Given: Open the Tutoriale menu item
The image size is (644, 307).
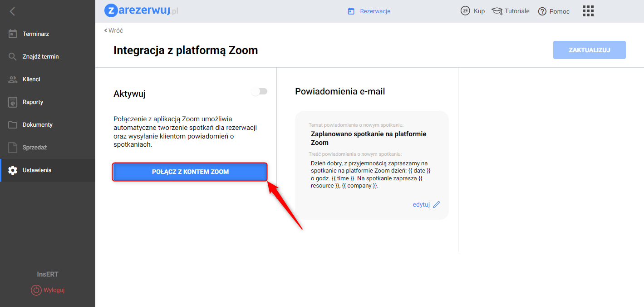Looking at the screenshot, I should pyautogui.click(x=511, y=11).
